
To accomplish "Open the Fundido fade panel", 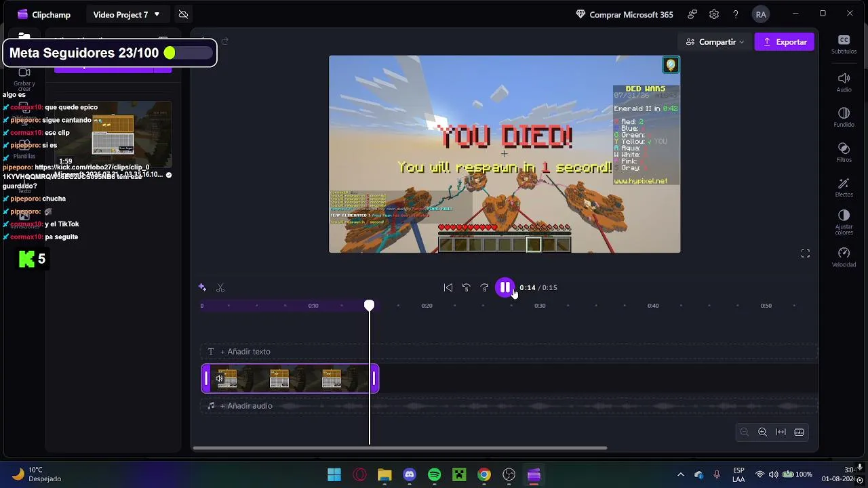I will (844, 117).
